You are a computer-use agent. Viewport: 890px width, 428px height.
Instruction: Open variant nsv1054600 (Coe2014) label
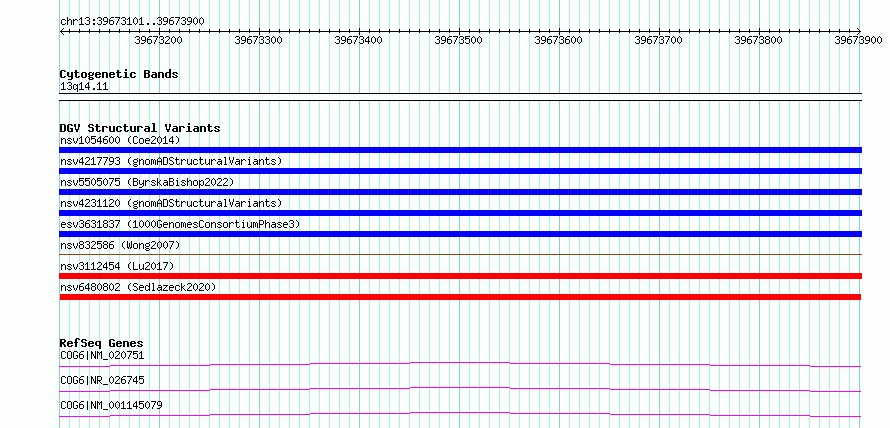point(120,140)
